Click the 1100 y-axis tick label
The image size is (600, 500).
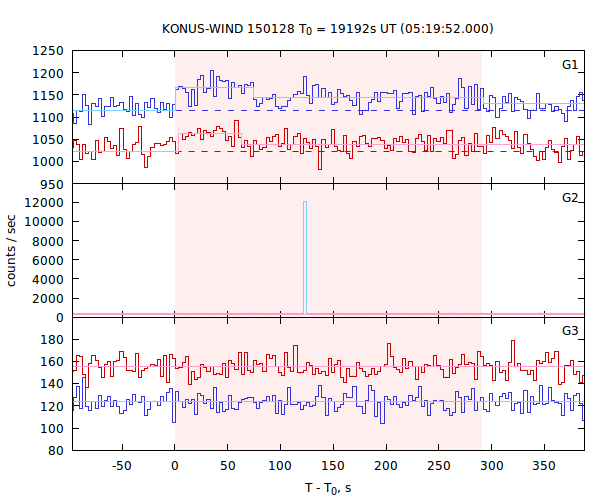pos(48,118)
